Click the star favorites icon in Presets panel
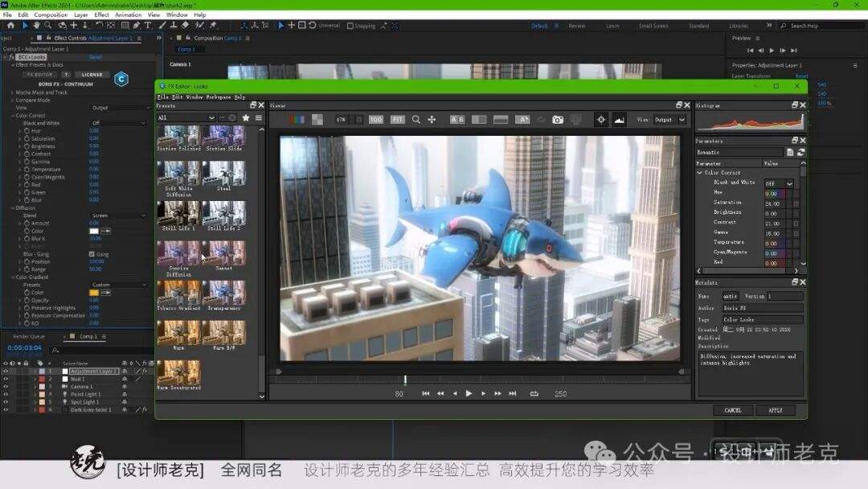 click(x=246, y=118)
